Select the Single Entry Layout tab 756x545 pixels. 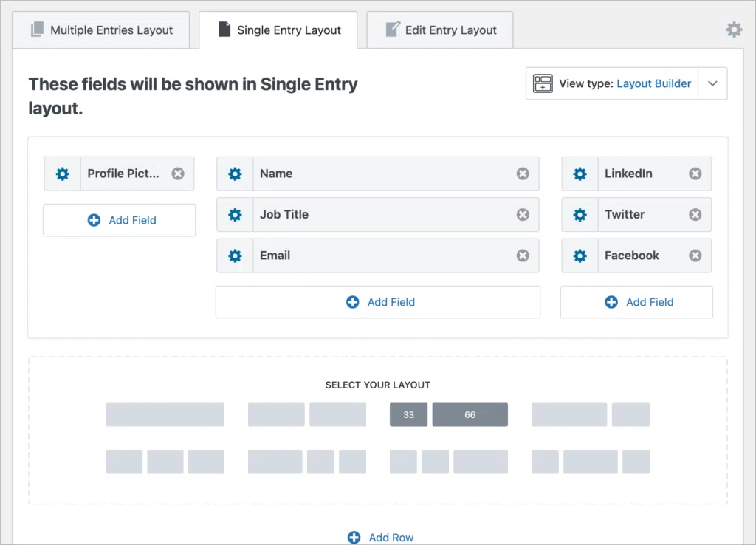278,30
